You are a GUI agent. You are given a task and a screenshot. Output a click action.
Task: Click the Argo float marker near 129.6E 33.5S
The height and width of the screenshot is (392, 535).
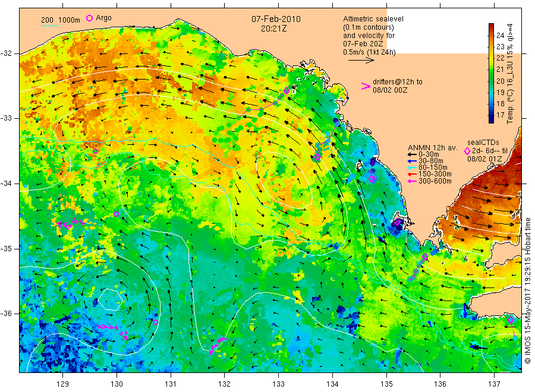pyautogui.click(x=96, y=151)
